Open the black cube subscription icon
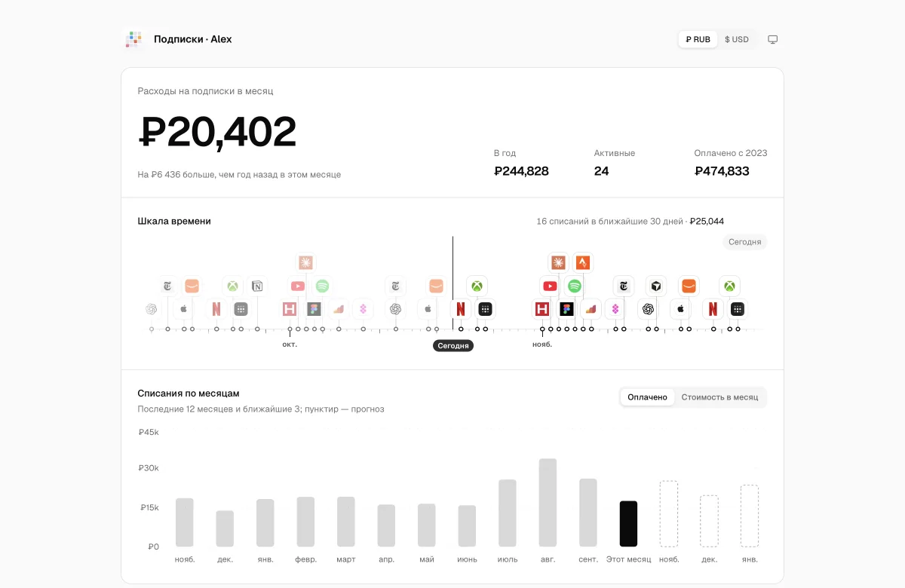This screenshot has width=905, height=588. click(656, 286)
